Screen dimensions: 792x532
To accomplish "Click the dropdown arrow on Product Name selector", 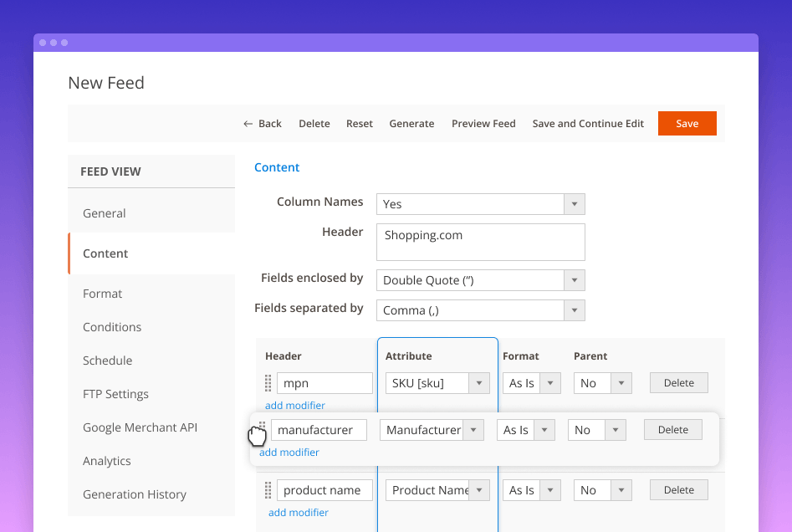I will coord(478,489).
